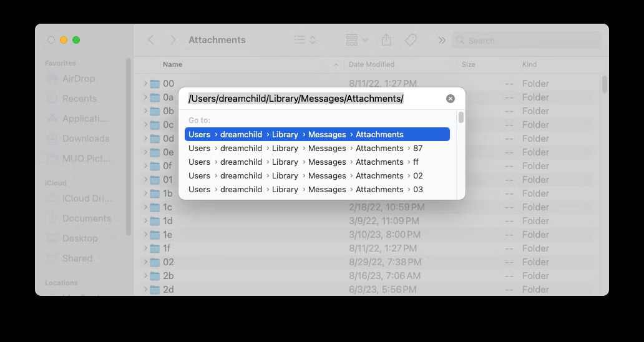Select the 1f folder icon
644x342 pixels.
(x=155, y=248)
